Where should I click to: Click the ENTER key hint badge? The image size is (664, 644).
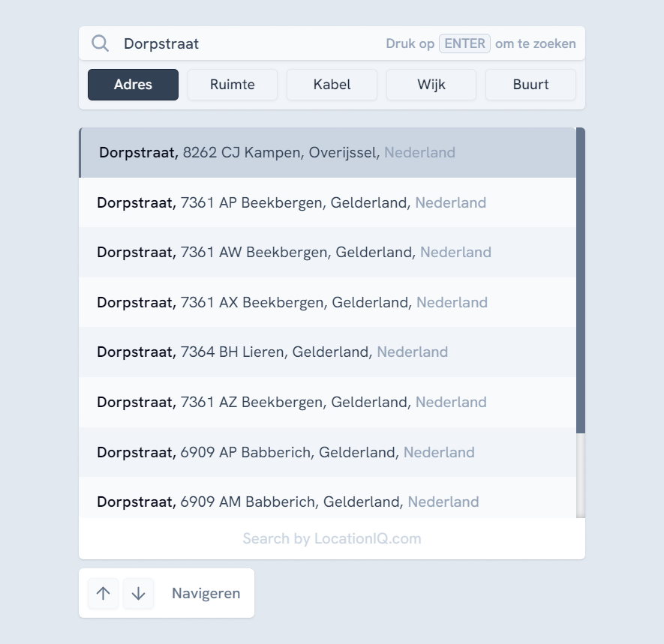[464, 43]
